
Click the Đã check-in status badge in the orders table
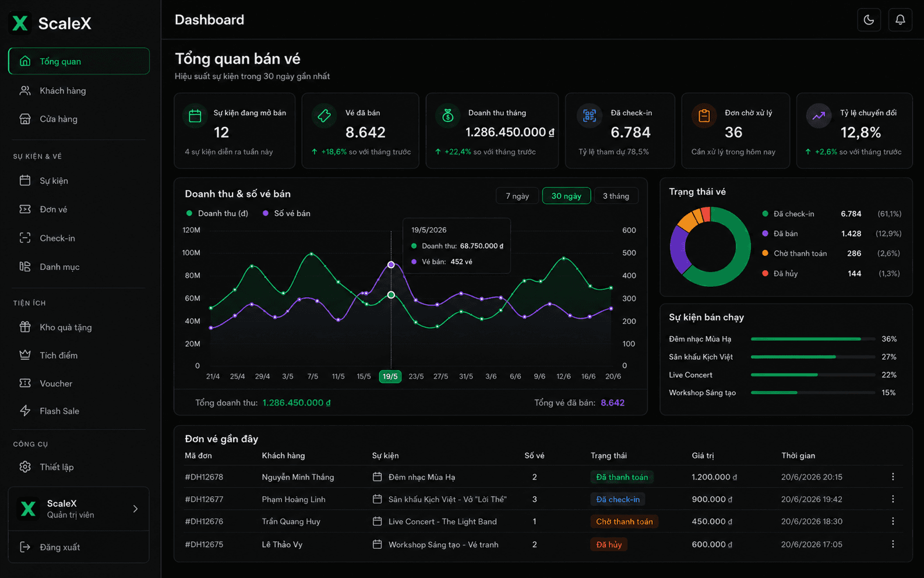coord(618,499)
